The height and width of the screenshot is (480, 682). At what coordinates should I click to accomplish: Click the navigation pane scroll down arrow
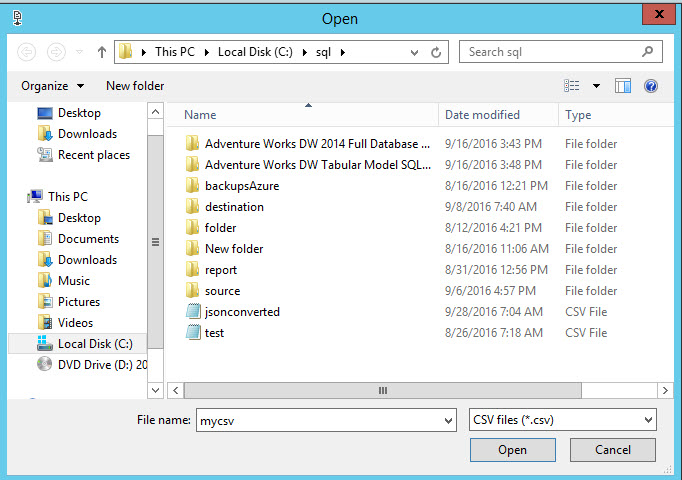(155, 390)
